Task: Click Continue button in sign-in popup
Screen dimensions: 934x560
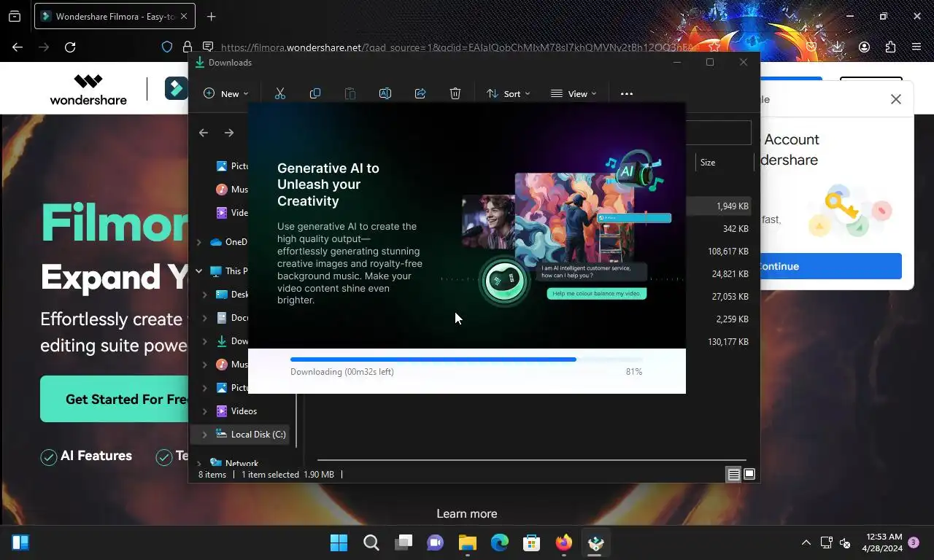Action: click(830, 266)
